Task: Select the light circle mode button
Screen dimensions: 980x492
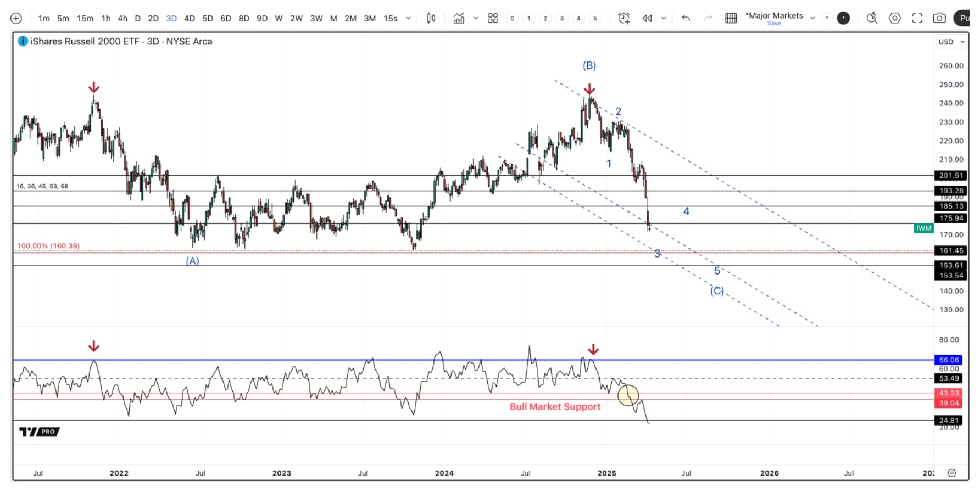Action: 827,18
